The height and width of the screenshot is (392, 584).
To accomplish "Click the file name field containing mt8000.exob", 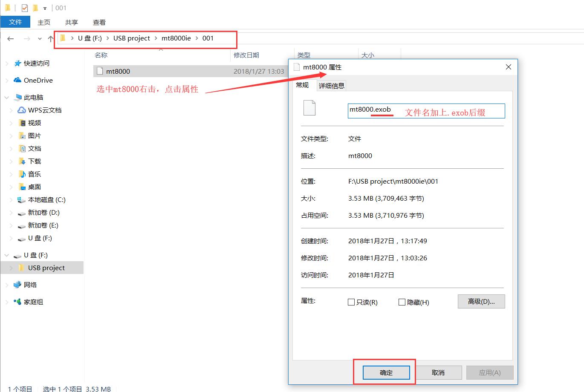I will pos(426,111).
